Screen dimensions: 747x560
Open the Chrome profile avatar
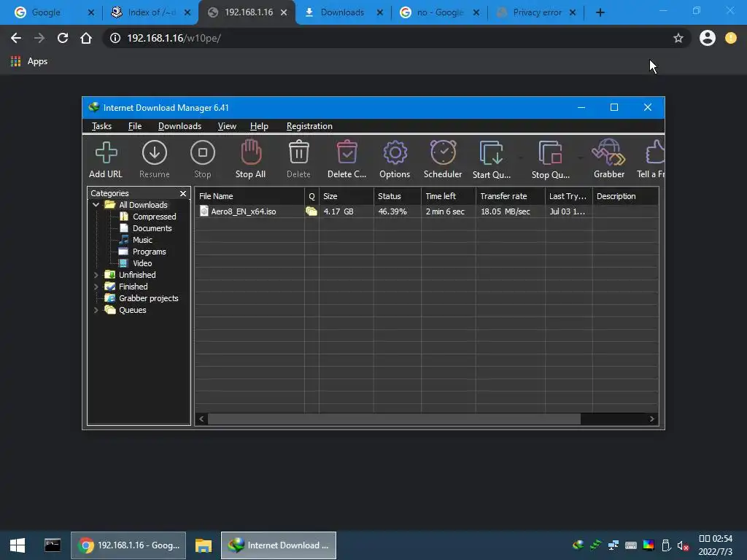(x=708, y=38)
